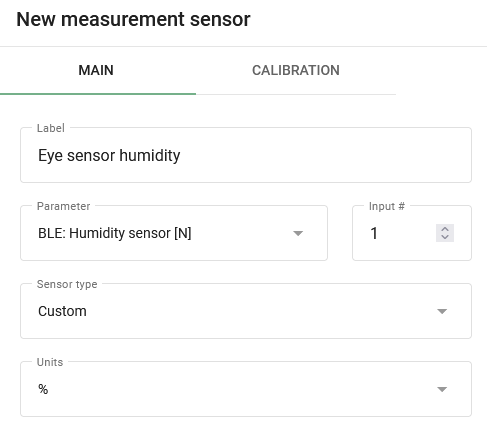
Task: Click the Input # field value 1
Action: (x=374, y=233)
